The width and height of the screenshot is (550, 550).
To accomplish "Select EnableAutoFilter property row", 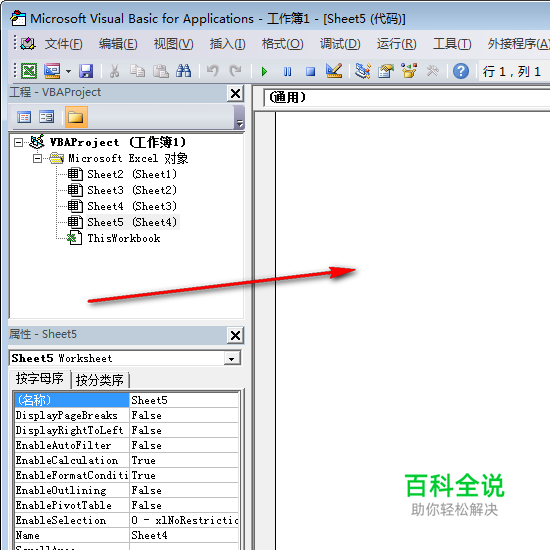I will pyautogui.click(x=72, y=445).
